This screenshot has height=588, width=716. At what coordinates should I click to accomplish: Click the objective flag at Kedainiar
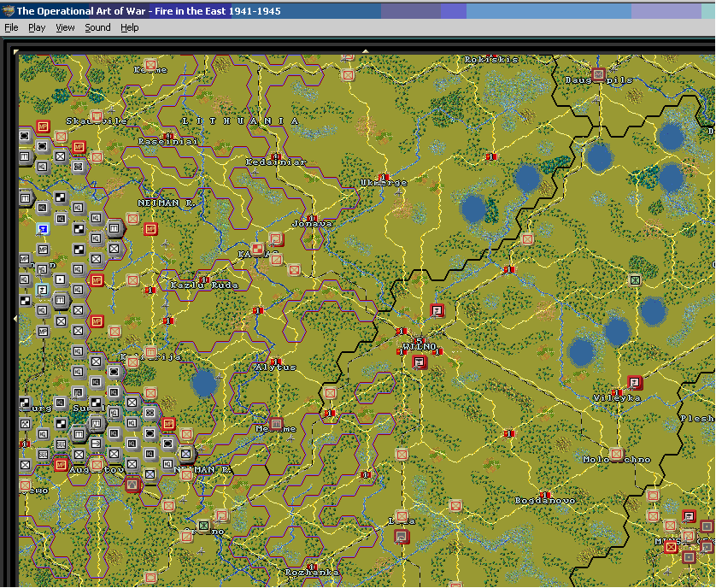point(275,156)
